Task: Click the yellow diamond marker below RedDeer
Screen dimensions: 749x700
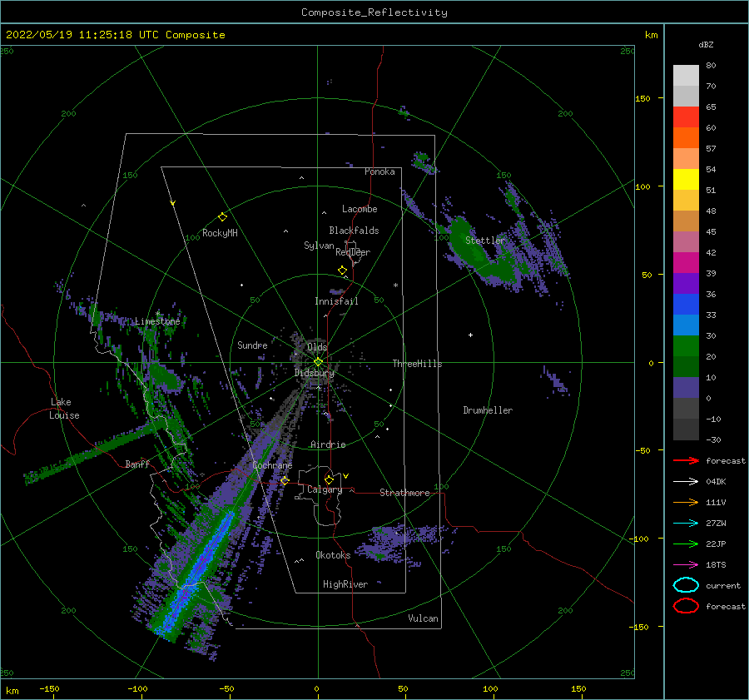Action: (343, 270)
